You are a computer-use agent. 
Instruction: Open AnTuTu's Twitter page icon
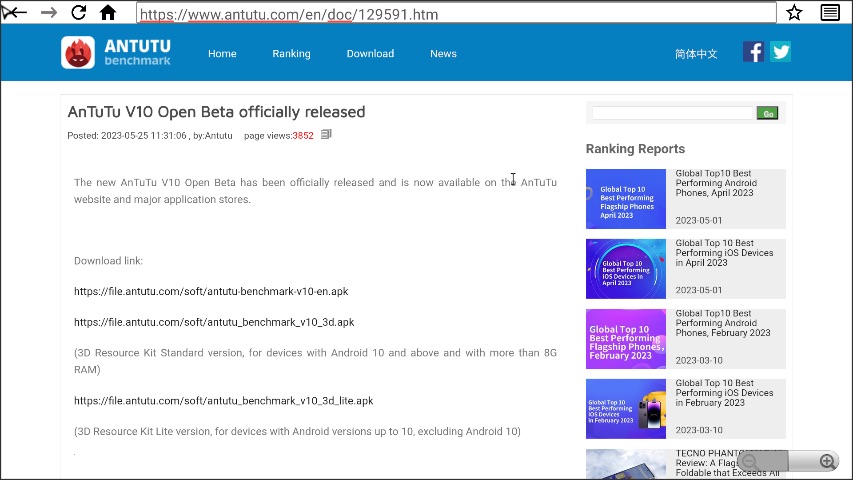780,52
